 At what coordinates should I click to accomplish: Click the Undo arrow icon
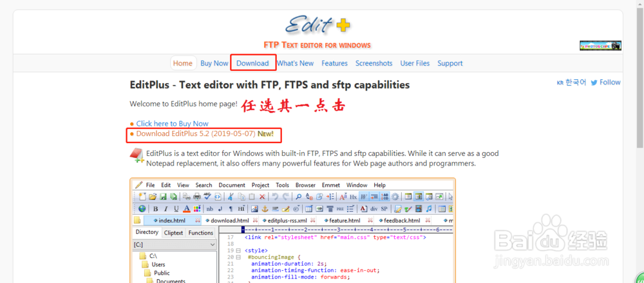(275, 197)
